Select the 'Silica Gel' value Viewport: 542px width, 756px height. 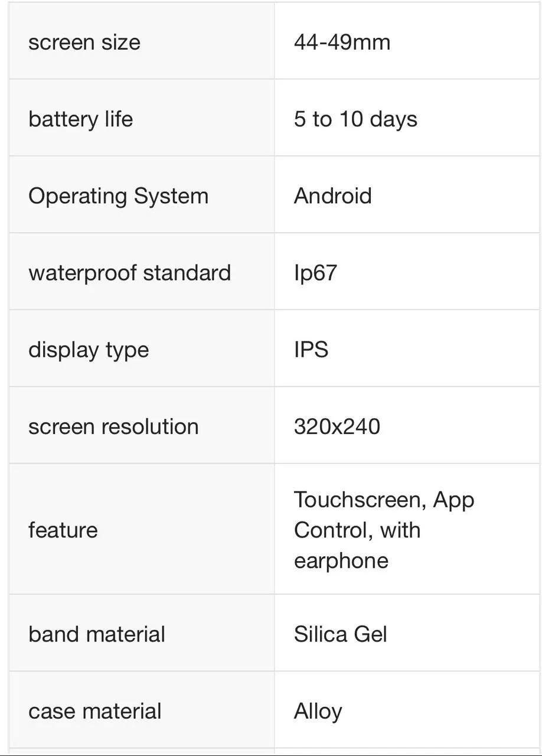click(x=341, y=634)
